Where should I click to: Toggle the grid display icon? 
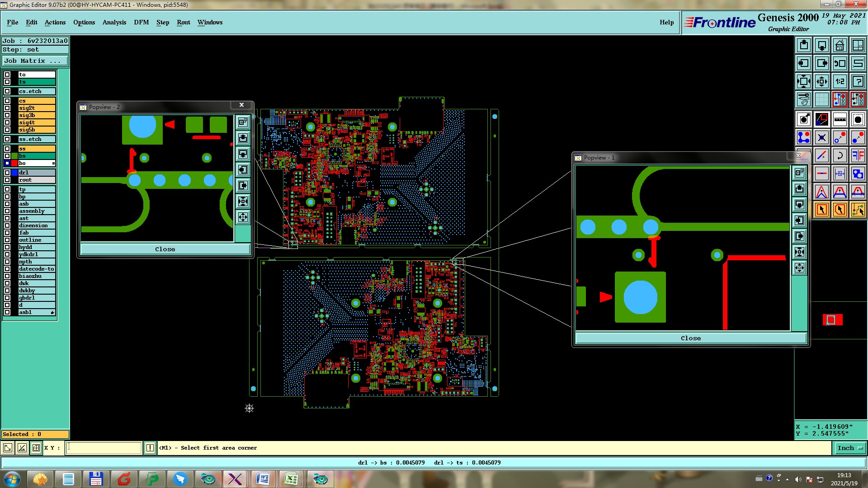821,99
